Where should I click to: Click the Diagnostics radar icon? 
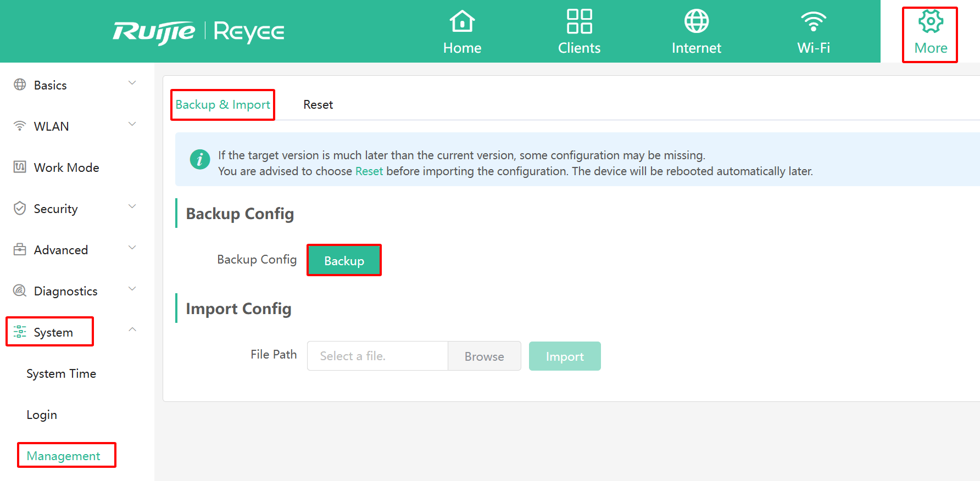[20, 290]
